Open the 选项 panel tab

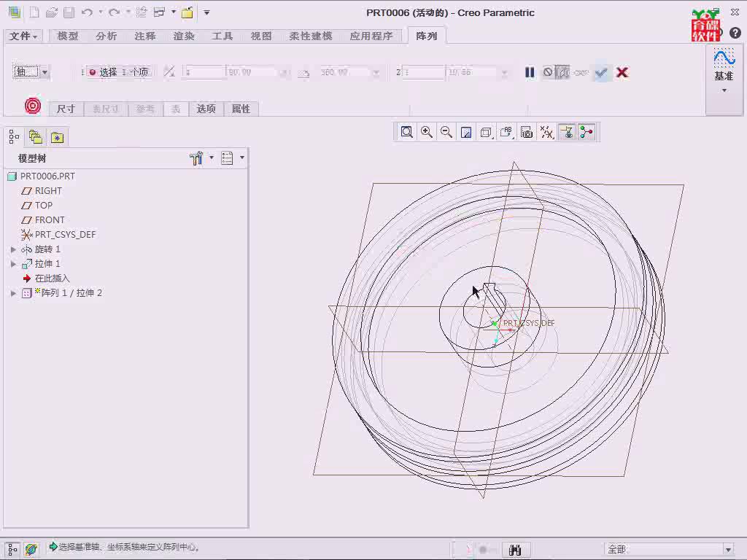206,109
